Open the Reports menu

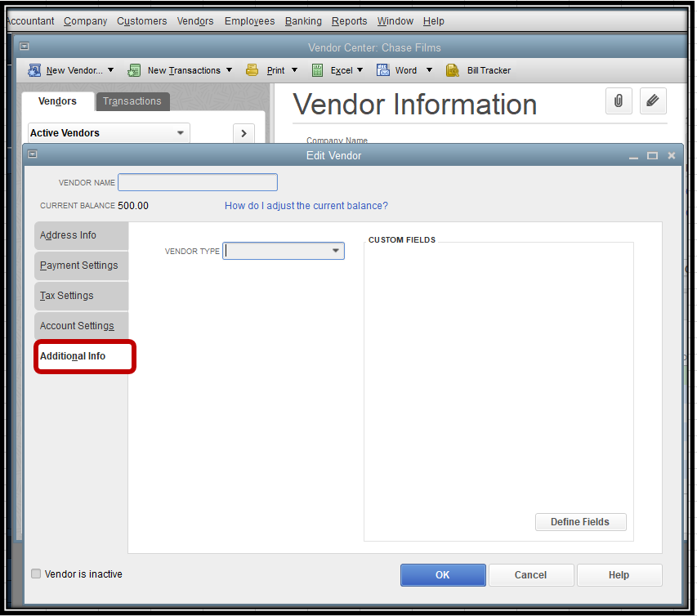coord(349,21)
